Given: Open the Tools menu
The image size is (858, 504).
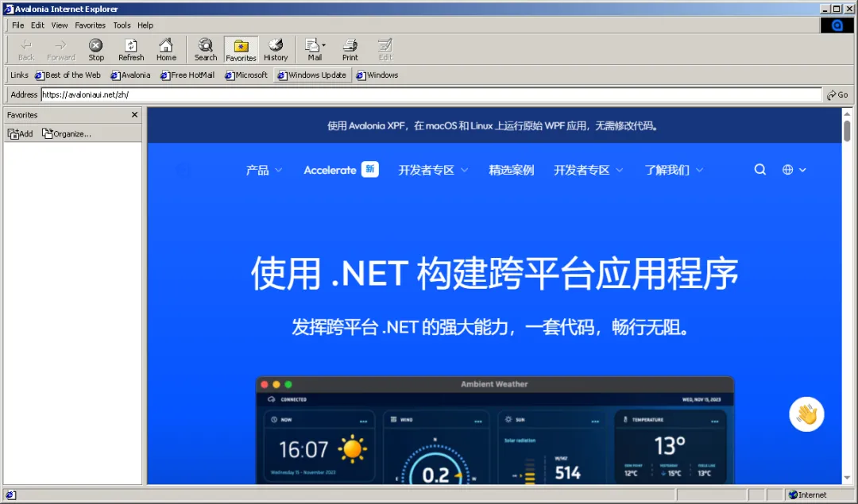Looking at the screenshot, I should pos(122,25).
